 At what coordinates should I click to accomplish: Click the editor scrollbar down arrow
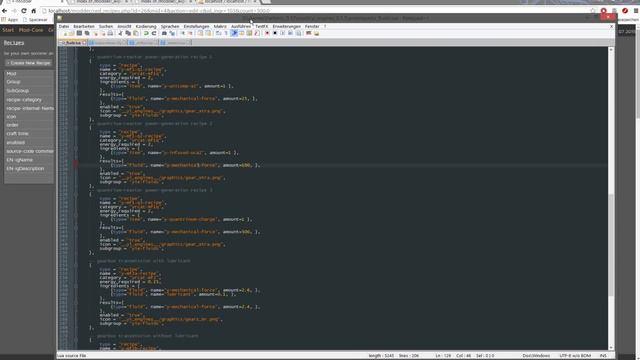(x=611, y=347)
